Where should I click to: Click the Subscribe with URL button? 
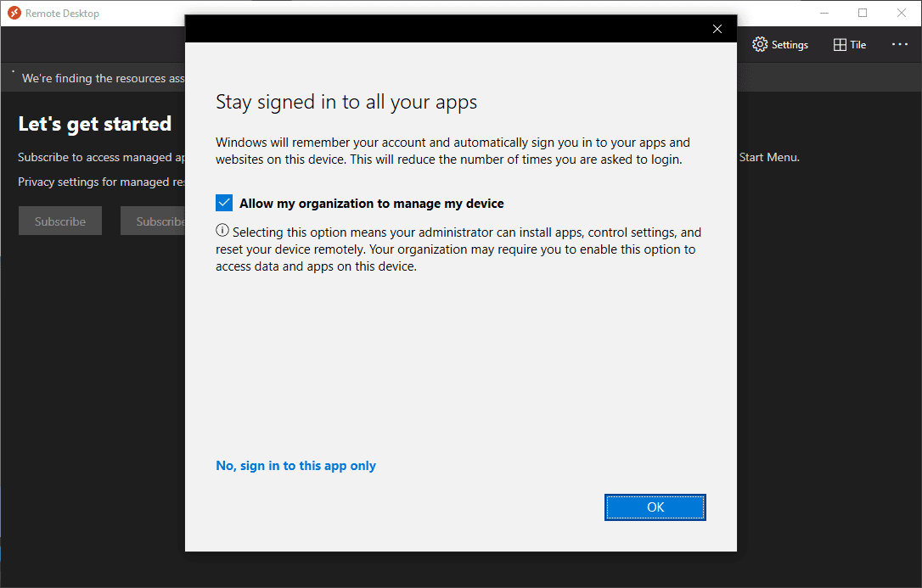click(x=153, y=221)
